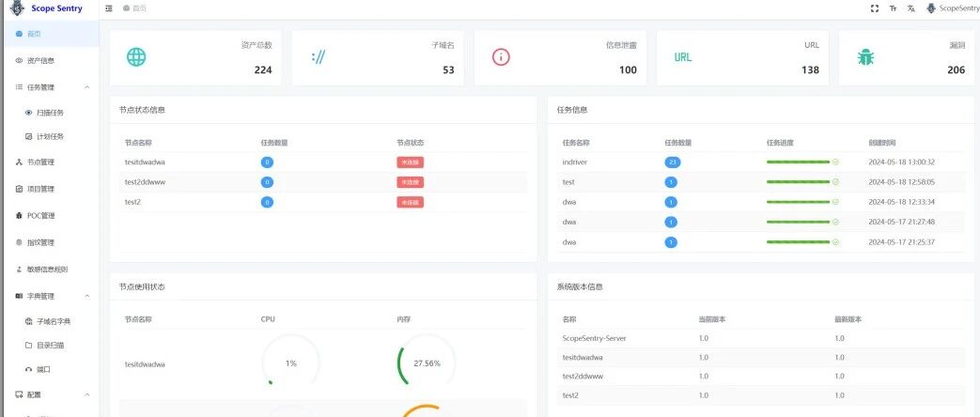
Task: Click the indriver task name
Action: [574, 162]
